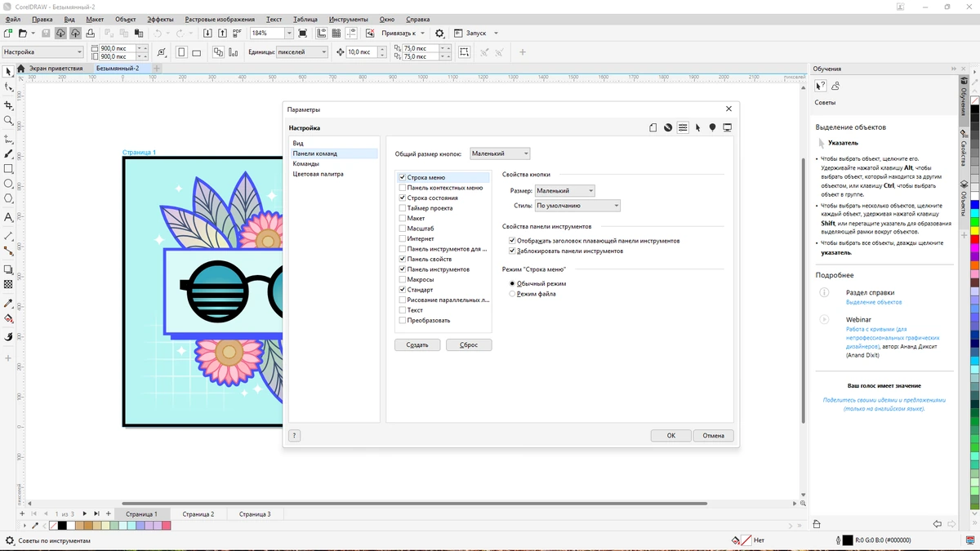Open the 'Стиль' dropdown (По умолчанию)
Screen dimensions: 980x551
[577, 206]
